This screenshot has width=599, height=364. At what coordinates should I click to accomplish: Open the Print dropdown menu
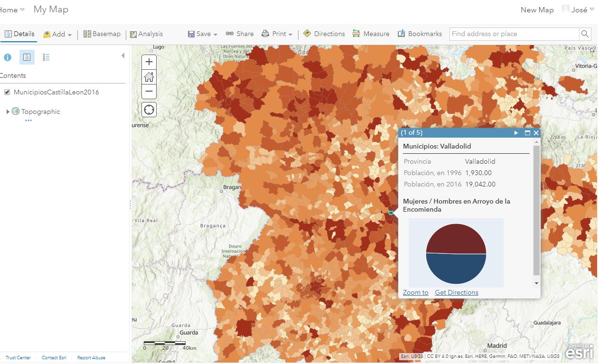278,34
